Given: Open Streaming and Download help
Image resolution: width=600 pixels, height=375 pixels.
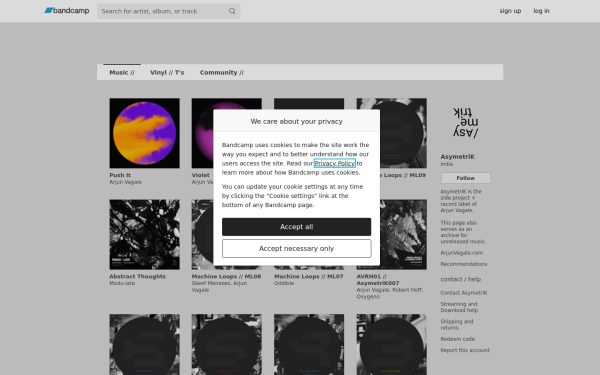Looking at the screenshot, I should tap(459, 307).
